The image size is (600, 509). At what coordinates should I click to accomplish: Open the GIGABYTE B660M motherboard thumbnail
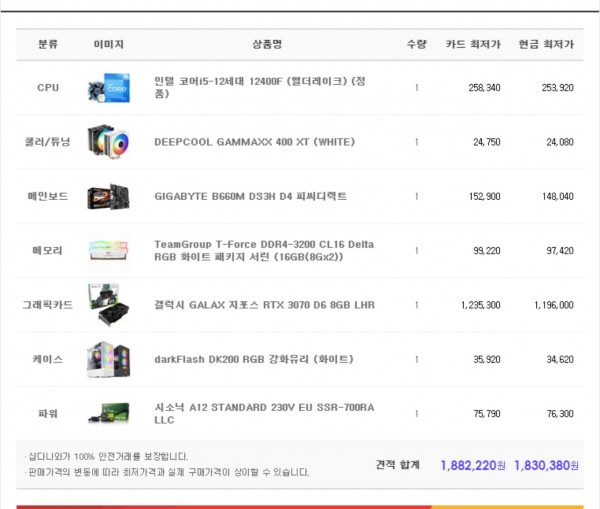(x=109, y=196)
